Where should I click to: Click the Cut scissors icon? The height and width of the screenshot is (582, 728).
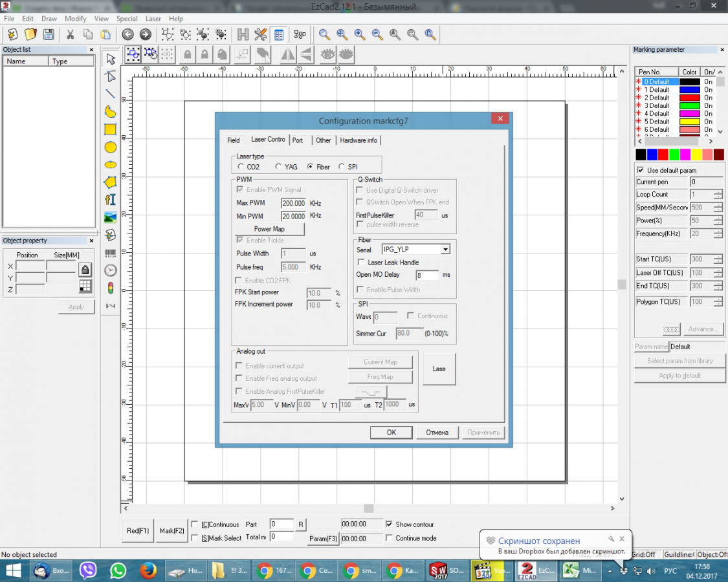pyautogui.click(x=70, y=34)
